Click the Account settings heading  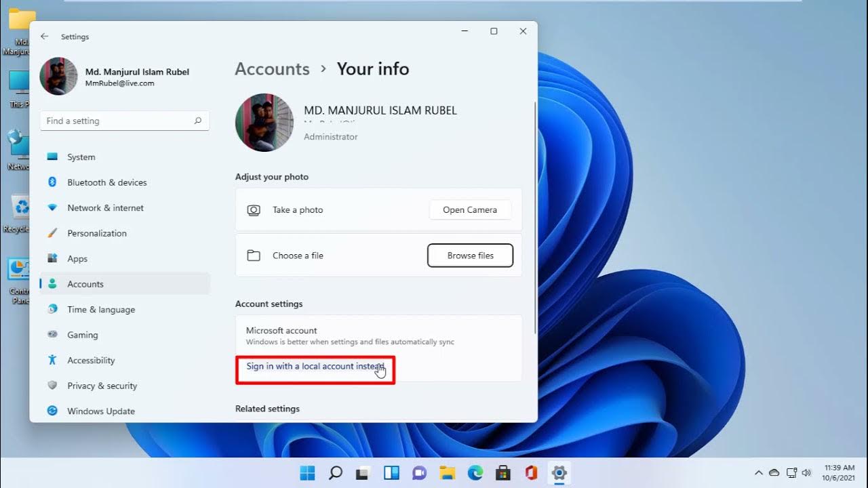(x=269, y=304)
